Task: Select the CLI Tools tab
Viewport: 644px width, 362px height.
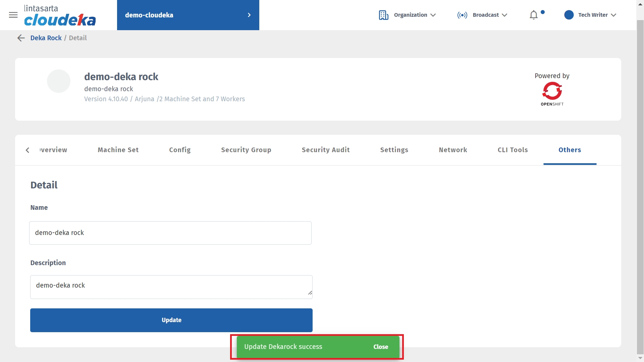Action: point(513,150)
